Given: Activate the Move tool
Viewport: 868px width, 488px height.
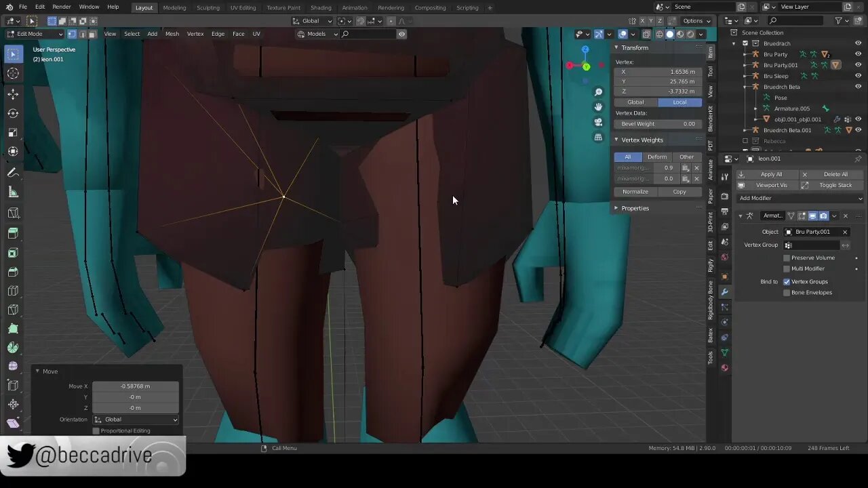Looking at the screenshot, I should [13, 94].
